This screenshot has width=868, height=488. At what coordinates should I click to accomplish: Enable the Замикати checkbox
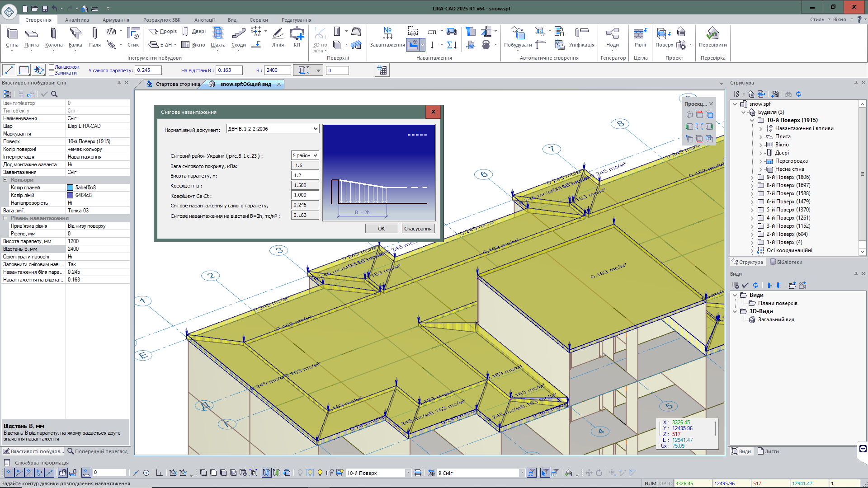(52, 73)
